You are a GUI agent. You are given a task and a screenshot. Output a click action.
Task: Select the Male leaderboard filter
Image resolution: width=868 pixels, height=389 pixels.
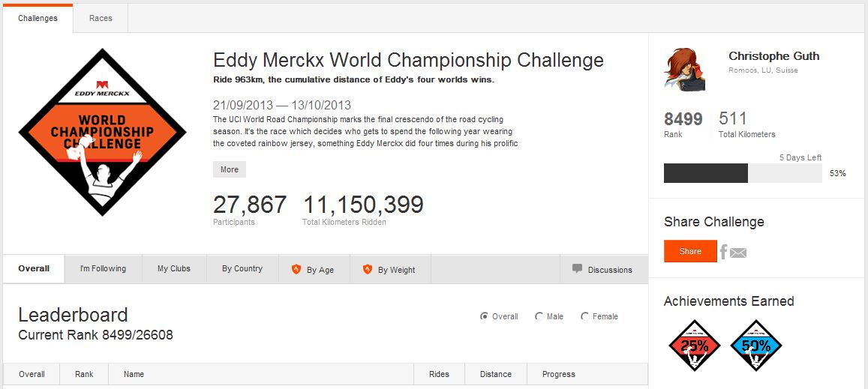tap(539, 316)
